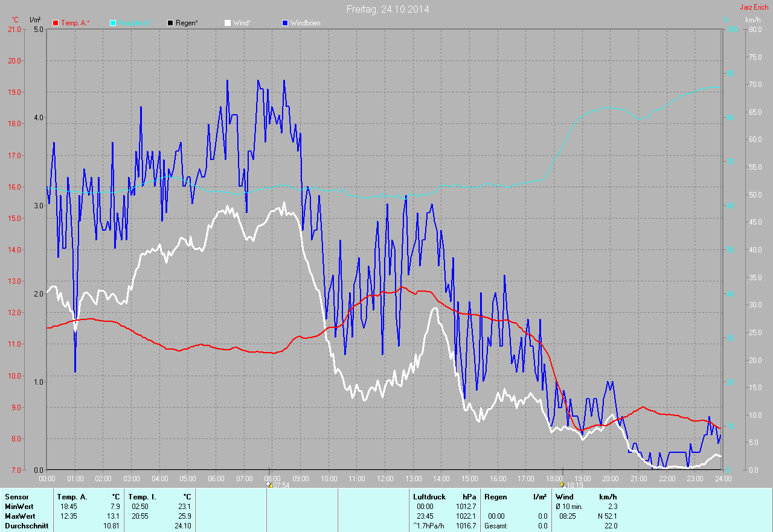Click the pressure trend '^1.7hPa/h'
The height and width of the screenshot is (532, 773).
click(x=429, y=526)
